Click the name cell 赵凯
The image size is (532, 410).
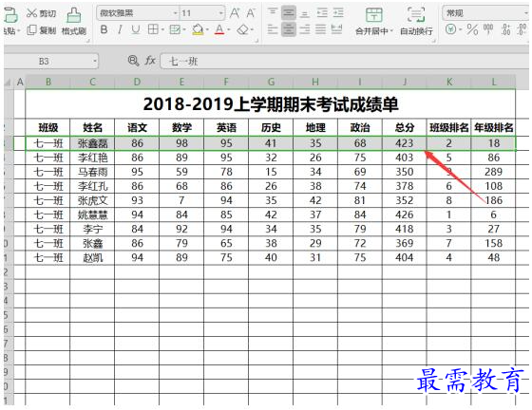tap(92, 258)
